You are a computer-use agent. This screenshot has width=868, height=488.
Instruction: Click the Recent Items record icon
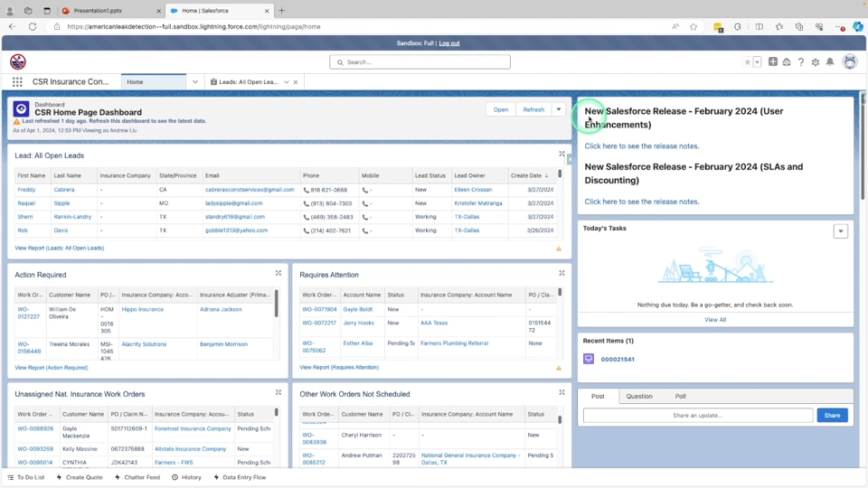coord(589,359)
